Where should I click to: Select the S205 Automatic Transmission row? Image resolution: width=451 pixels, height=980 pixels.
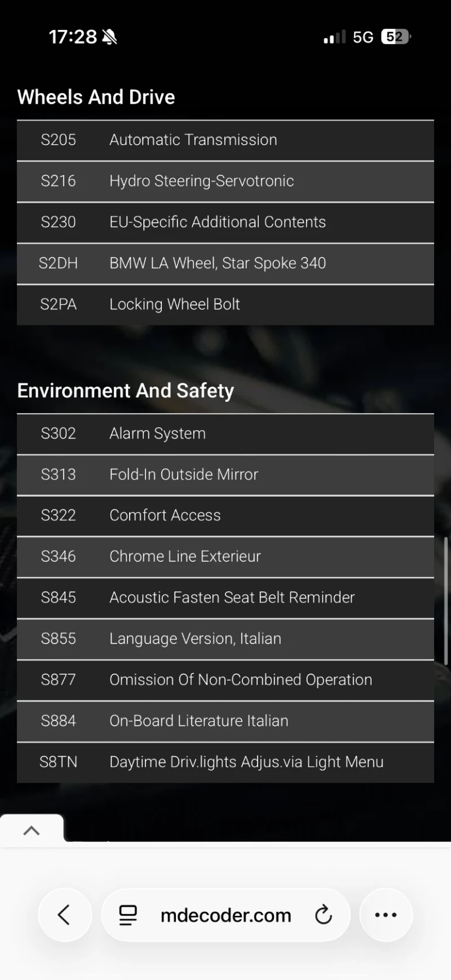pos(225,140)
